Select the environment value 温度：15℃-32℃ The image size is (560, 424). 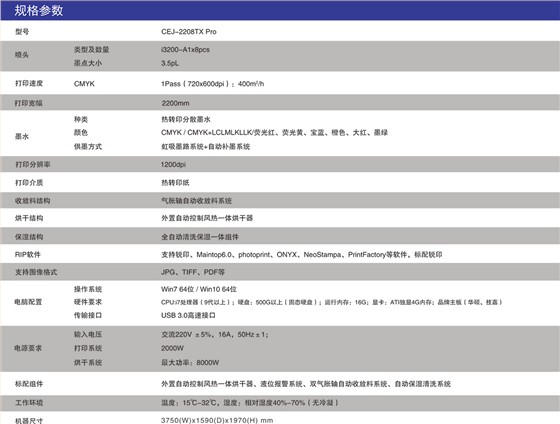pyautogui.click(x=250, y=403)
